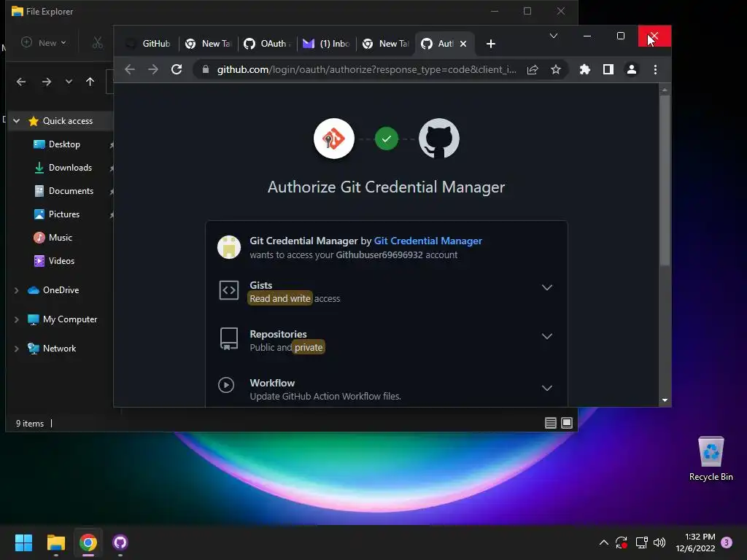Open tab search chevron in Chrome

click(x=553, y=36)
